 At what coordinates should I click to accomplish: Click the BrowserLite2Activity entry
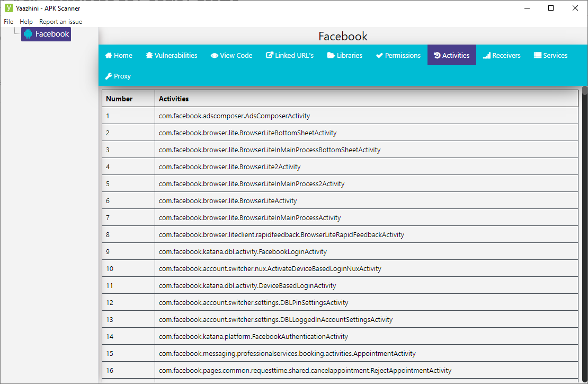pos(340,167)
